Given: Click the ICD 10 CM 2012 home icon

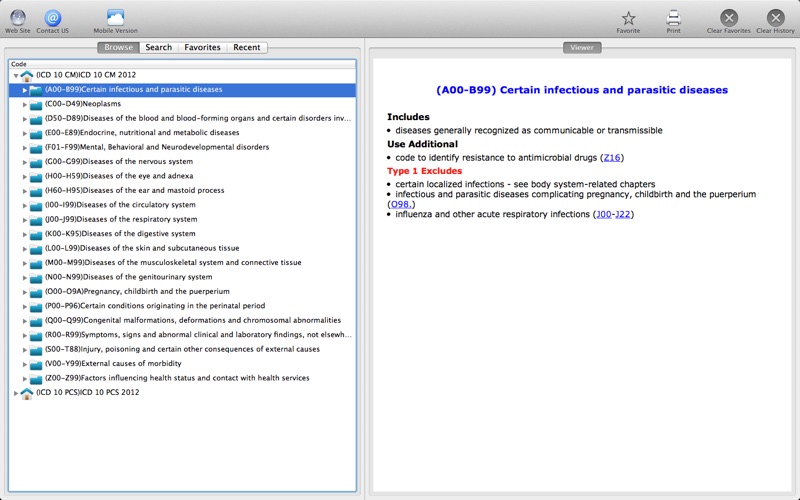Looking at the screenshot, I should click(27, 75).
